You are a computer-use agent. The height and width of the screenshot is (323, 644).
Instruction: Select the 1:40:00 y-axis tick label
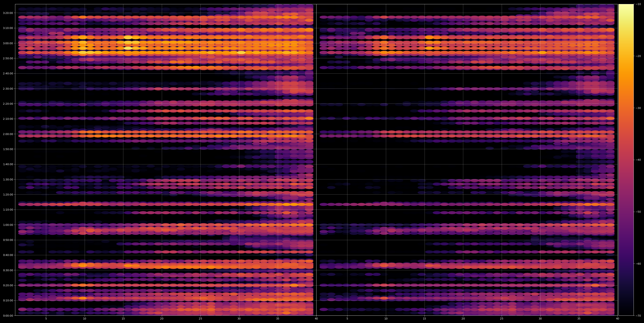8,164
